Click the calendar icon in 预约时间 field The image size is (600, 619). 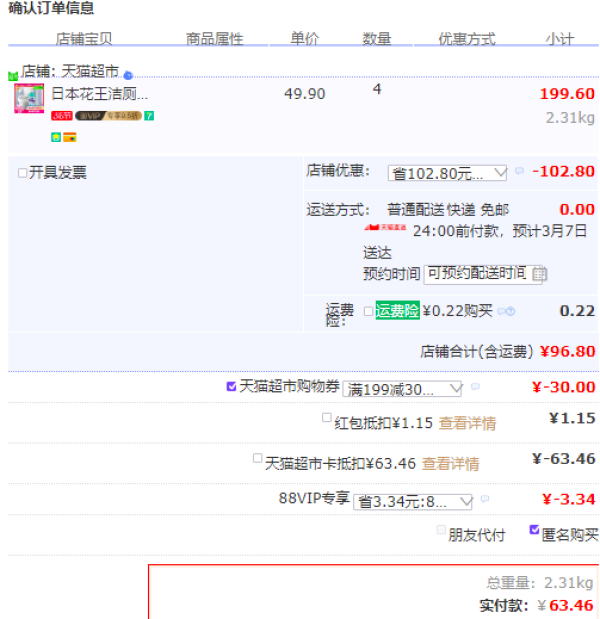pyautogui.click(x=539, y=274)
